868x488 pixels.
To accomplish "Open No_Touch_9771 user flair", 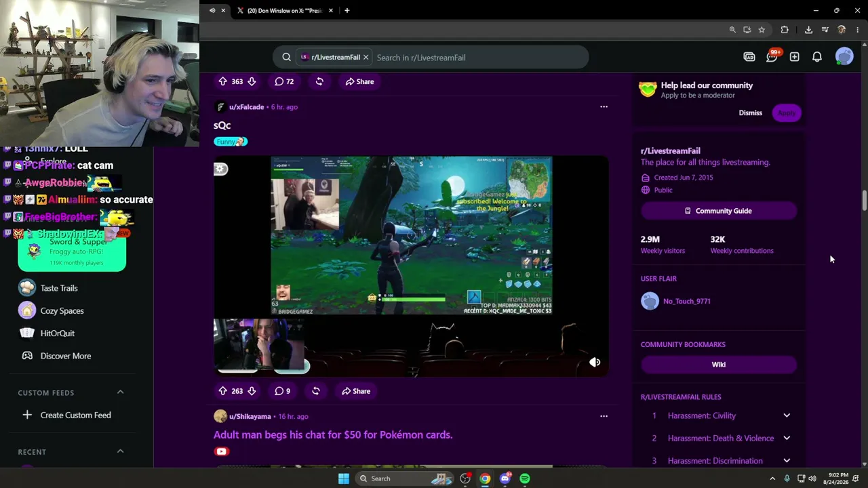I will pyautogui.click(x=687, y=301).
